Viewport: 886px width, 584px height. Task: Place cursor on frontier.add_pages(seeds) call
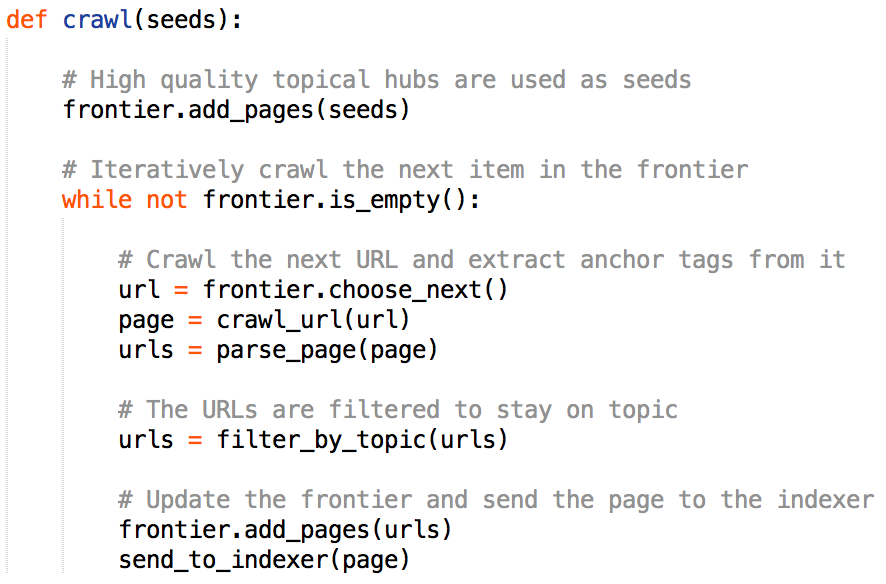[236, 109]
